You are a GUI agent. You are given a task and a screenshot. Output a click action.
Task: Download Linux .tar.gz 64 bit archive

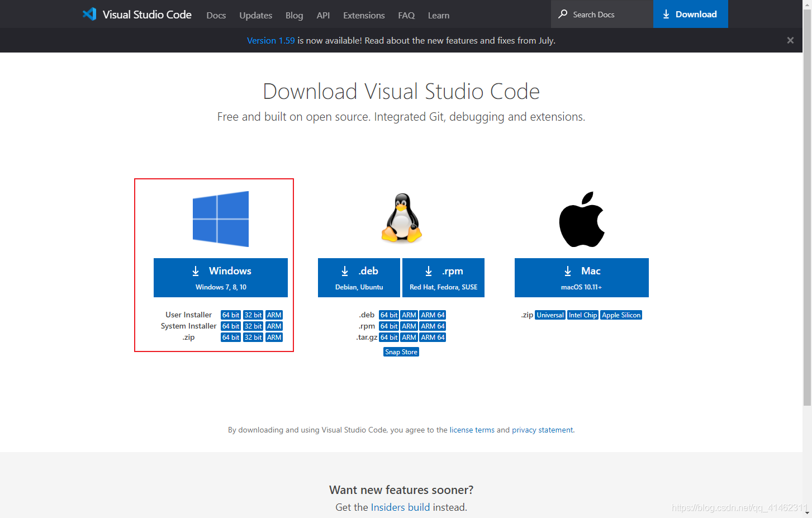pyautogui.click(x=389, y=338)
